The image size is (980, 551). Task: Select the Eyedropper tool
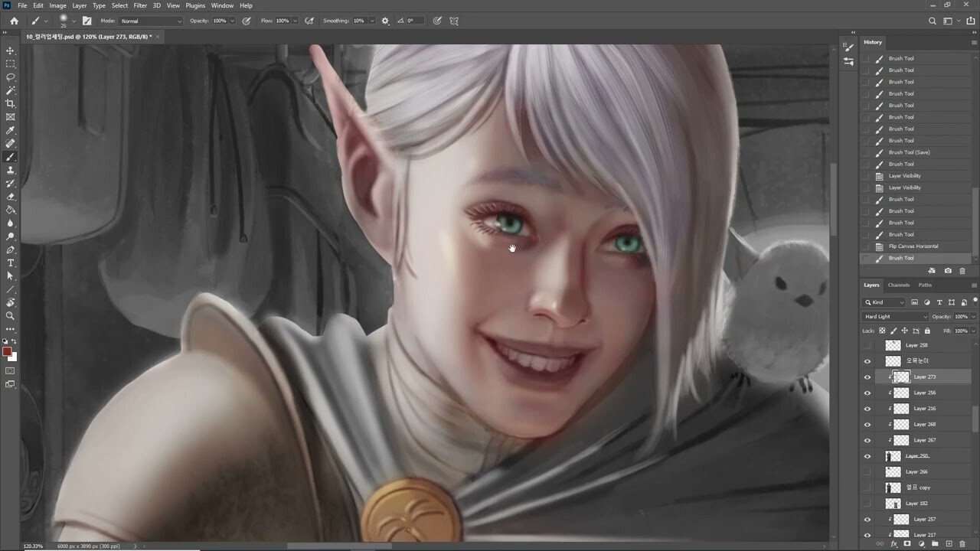click(11, 130)
